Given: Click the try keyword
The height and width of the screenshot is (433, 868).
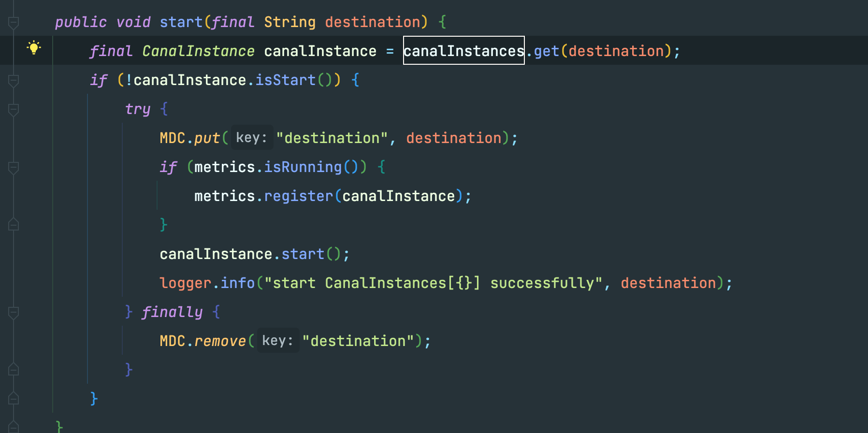Looking at the screenshot, I should pos(138,109).
